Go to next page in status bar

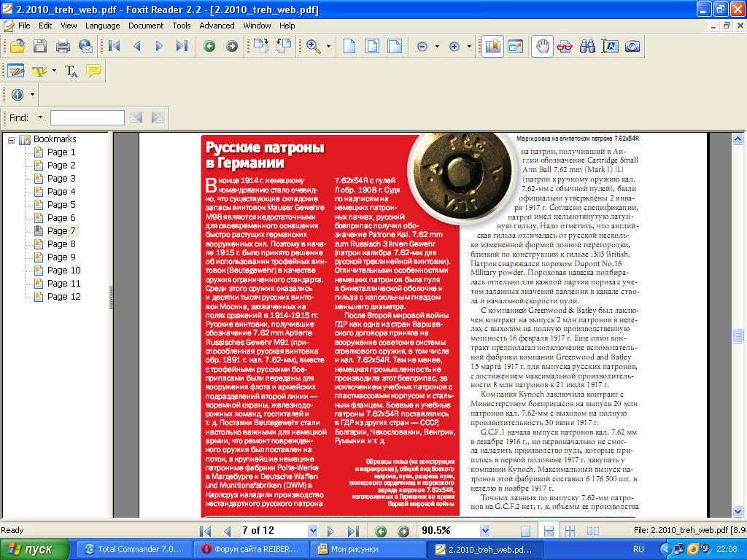pyautogui.click(x=330, y=531)
